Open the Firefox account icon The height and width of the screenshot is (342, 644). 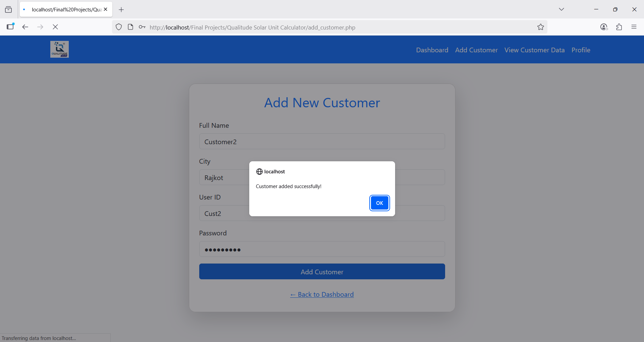604,27
